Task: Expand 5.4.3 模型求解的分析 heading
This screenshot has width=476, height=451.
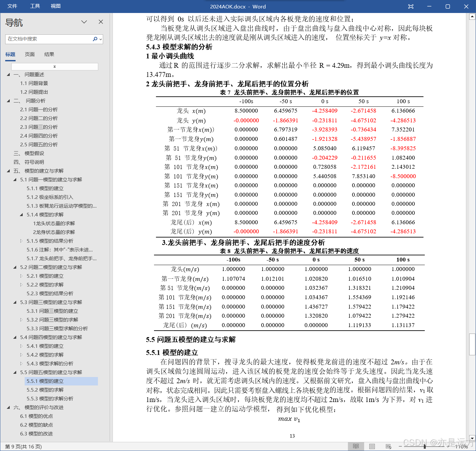Action: pos(21,364)
